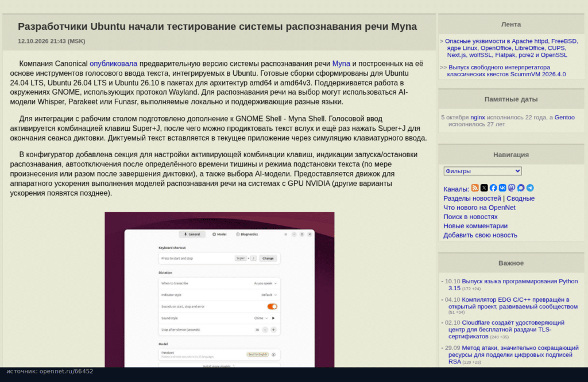
Task: Click the article headline about Myna
Action: 217,26
